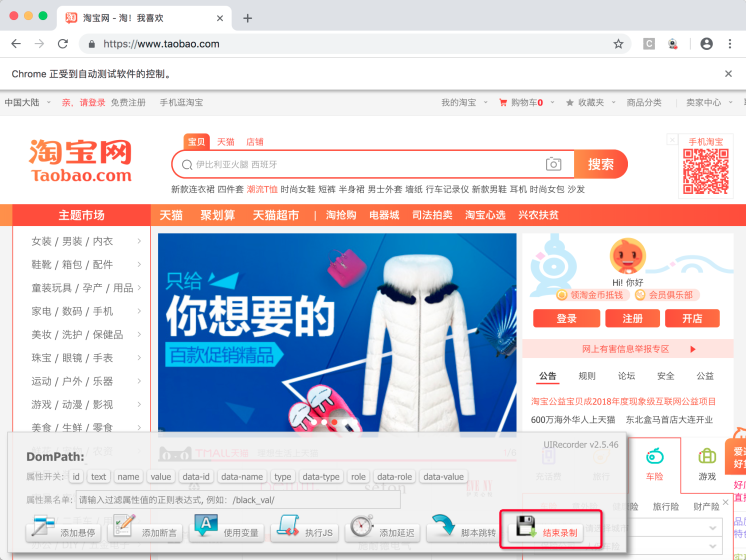Click the camera image-search icon

click(553, 164)
